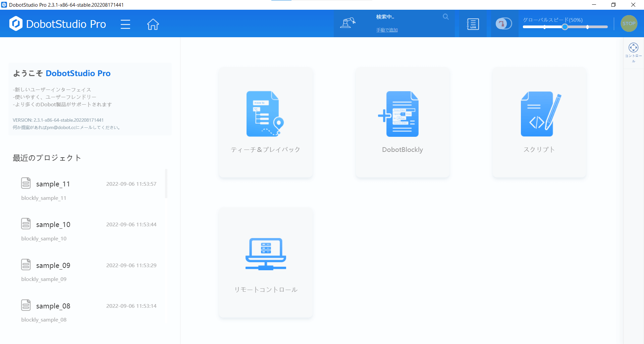The width and height of the screenshot is (644, 344).
Task: Open the Script card (スクリプト)
Action: click(x=539, y=122)
